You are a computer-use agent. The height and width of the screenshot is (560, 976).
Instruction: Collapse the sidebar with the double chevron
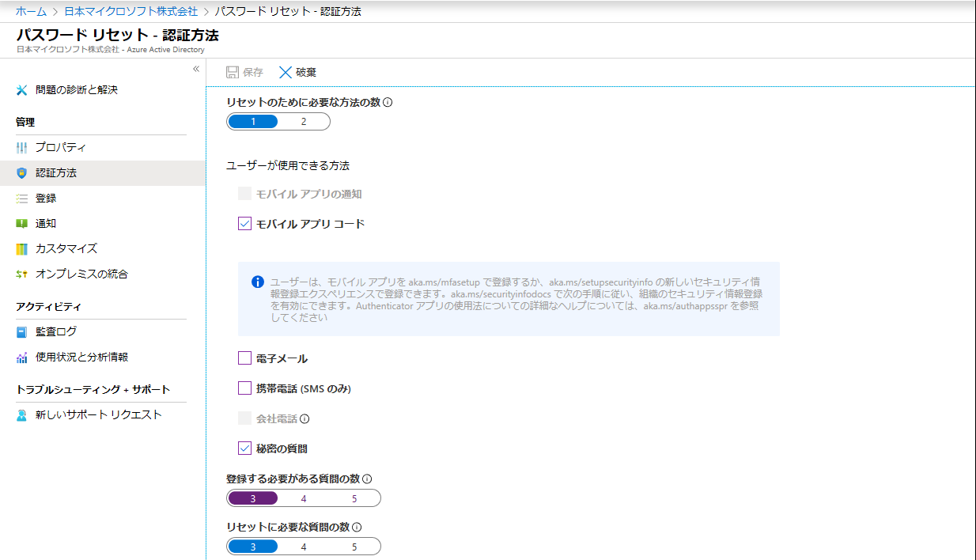click(x=196, y=69)
